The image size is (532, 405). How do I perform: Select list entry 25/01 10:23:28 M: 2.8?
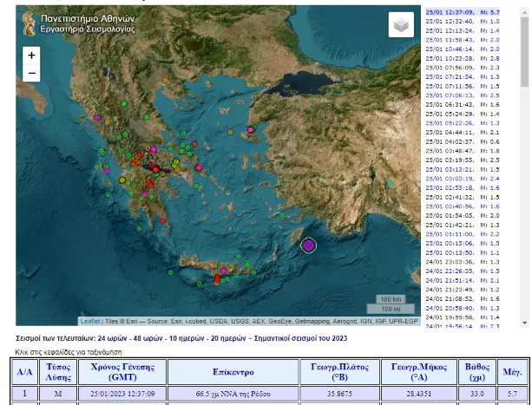pos(463,58)
